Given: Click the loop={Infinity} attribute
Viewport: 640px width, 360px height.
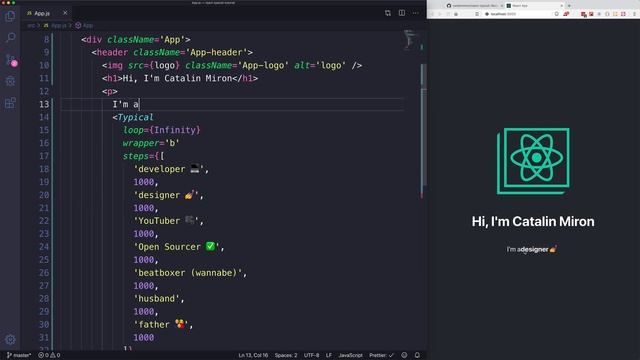Looking at the screenshot, I should tap(162, 130).
